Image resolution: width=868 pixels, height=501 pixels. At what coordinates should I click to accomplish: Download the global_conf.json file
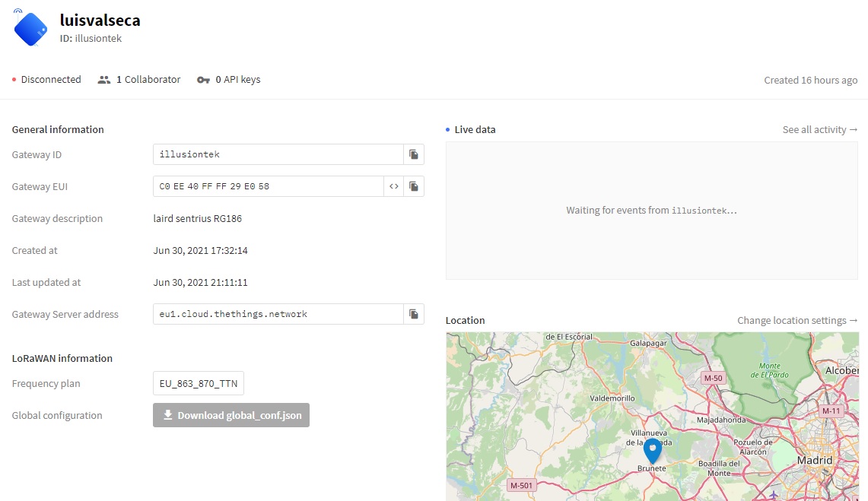231,415
